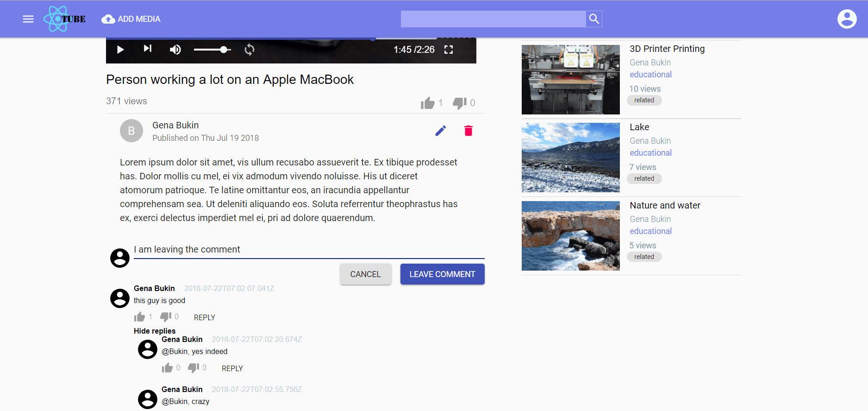Edit the video with pencil icon
The width and height of the screenshot is (868, 411).
coord(441,131)
